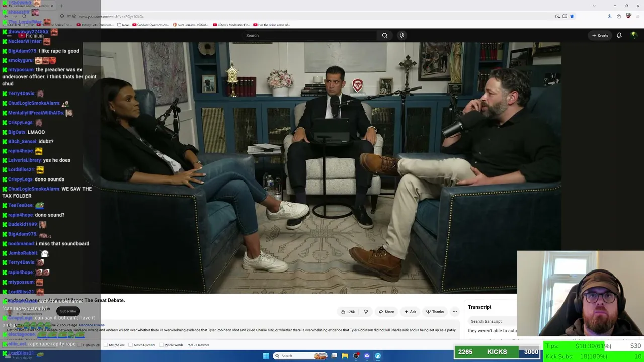Click chat message "yes he does"
644x362 pixels.
click(57, 160)
